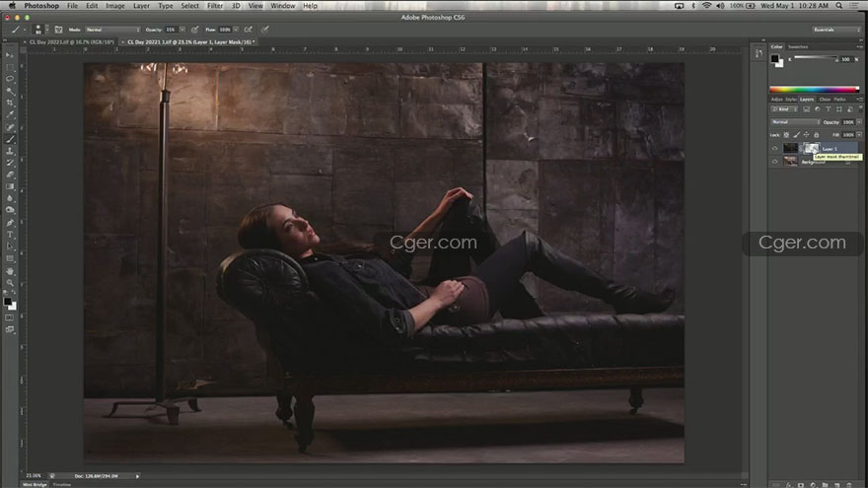The width and height of the screenshot is (868, 488).
Task: Toggle the Brush panel from options bar
Action: [58, 30]
